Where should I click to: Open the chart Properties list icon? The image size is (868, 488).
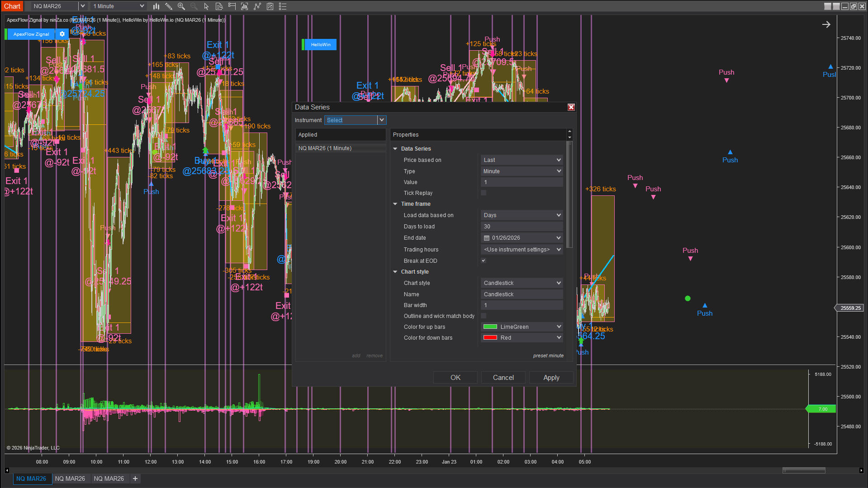[283, 6]
